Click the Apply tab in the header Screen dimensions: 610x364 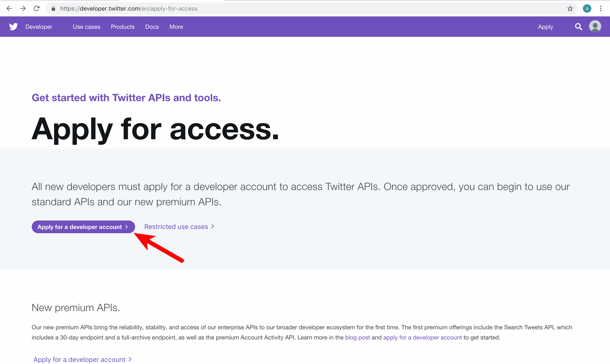[545, 27]
